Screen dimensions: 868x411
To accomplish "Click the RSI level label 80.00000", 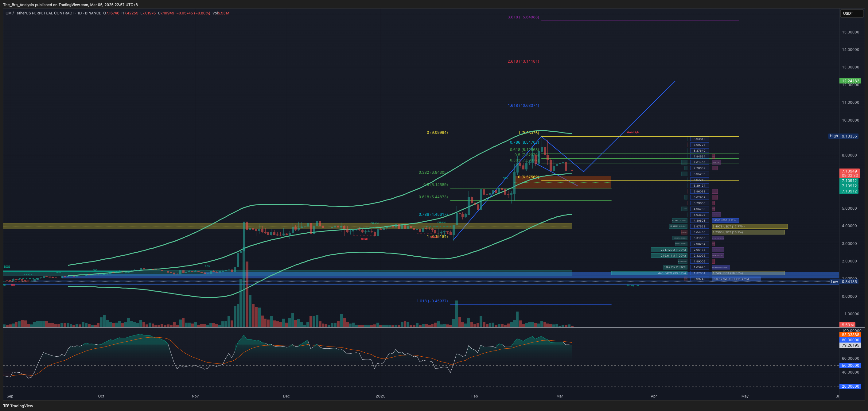I will tap(850, 340).
